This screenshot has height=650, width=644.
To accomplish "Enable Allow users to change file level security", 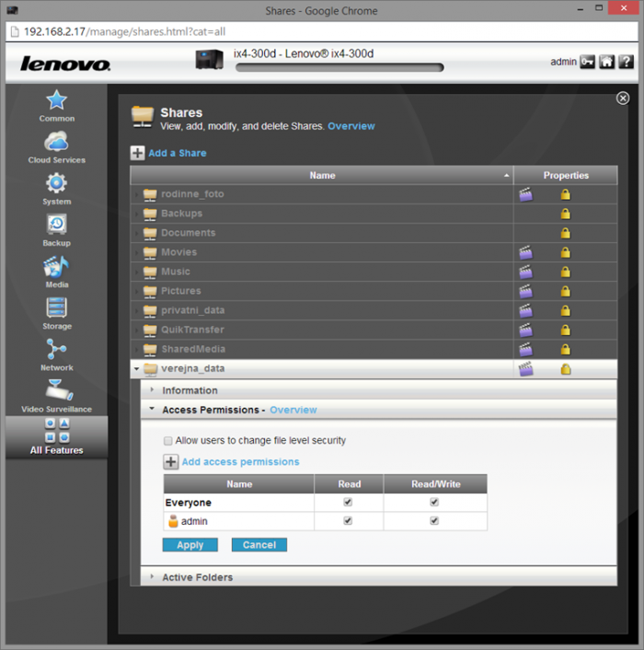I will click(x=167, y=441).
